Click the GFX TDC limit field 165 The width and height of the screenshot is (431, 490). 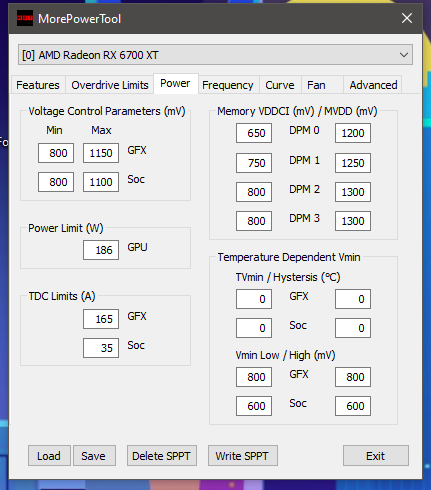101,319
